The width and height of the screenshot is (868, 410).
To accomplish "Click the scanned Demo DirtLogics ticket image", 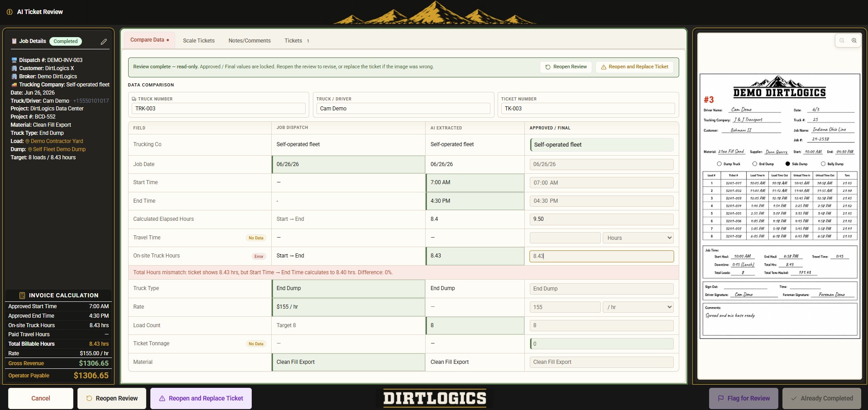I will tap(780, 206).
